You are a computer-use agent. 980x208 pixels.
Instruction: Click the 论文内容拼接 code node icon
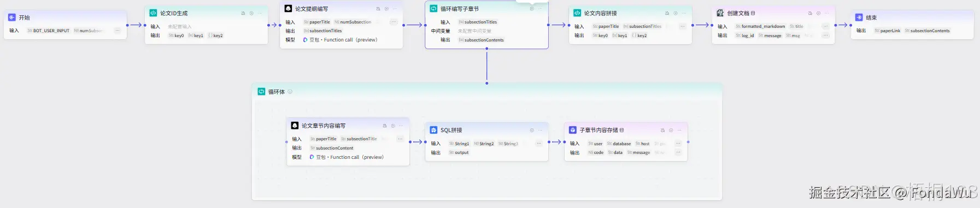[577, 13]
